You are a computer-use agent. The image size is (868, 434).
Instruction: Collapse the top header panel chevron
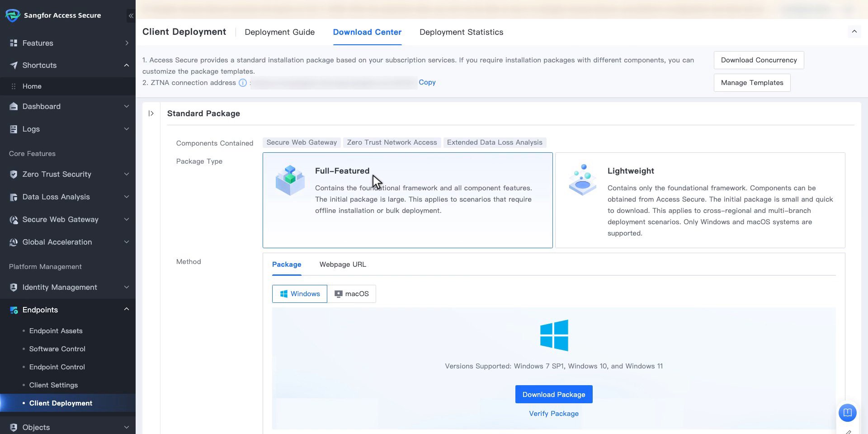[854, 32]
